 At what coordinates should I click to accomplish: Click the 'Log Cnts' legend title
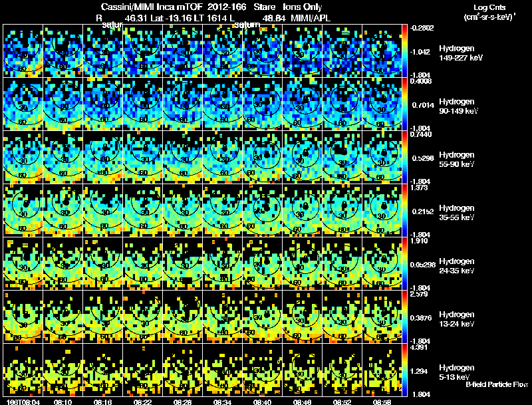pos(489,7)
